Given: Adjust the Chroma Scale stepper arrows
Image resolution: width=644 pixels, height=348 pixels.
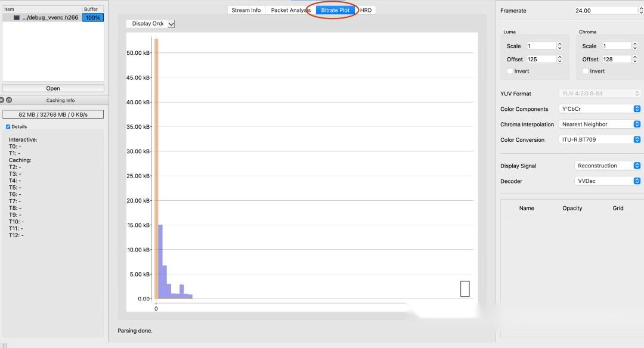Looking at the screenshot, I should (x=635, y=46).
